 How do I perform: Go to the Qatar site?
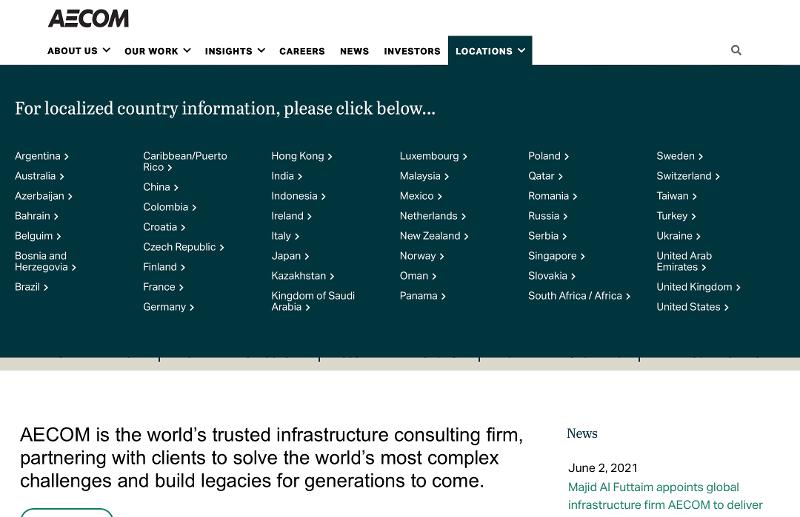coord(545,176)
